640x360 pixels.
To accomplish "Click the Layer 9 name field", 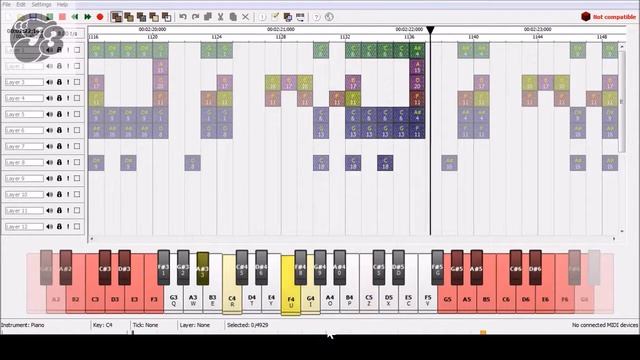I will [24, 178].
